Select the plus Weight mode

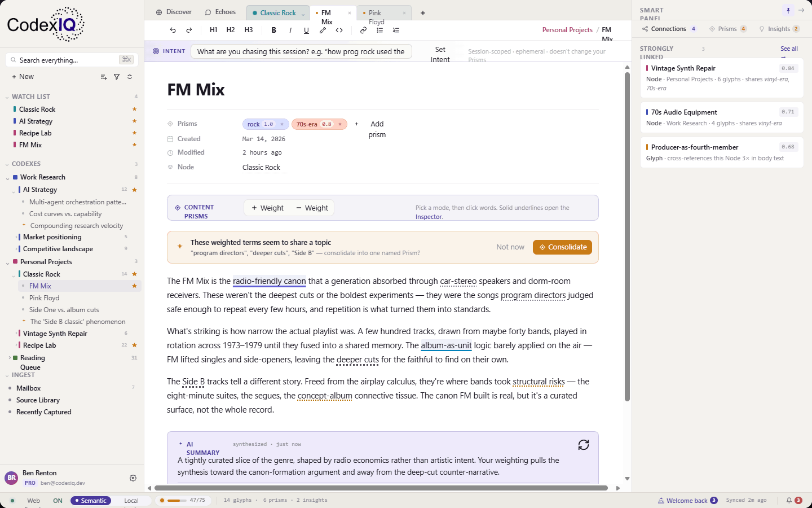(268, 208)
